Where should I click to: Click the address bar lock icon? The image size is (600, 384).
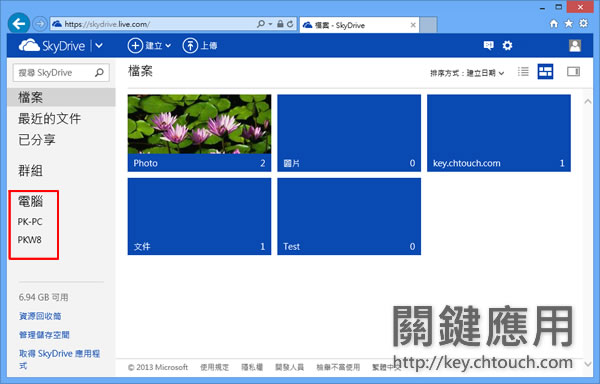tap(280, 24)
